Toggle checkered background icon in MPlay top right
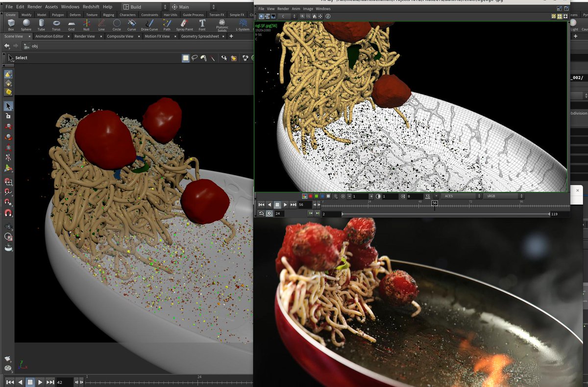Image resolution: width=588 pixels, height=387 pixels. pyautogui.click(x=554, y=16)
